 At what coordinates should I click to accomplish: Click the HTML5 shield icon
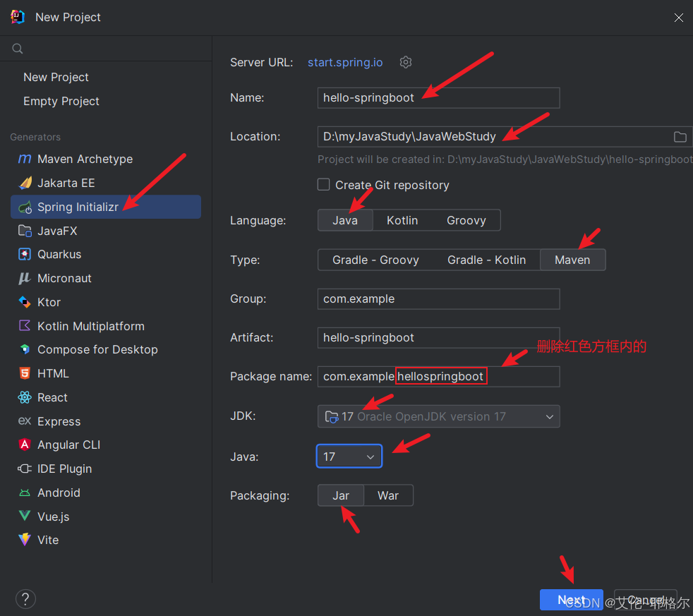point(25,373)
